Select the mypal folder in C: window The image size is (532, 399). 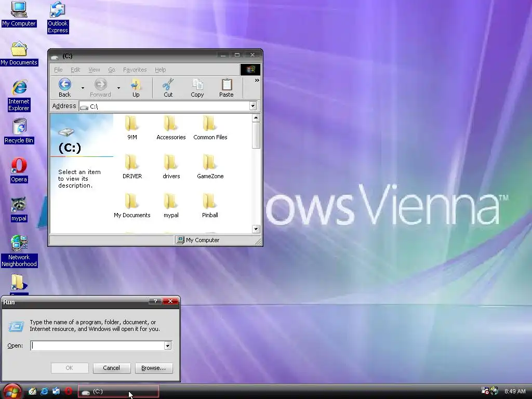[x=171, y=206]
